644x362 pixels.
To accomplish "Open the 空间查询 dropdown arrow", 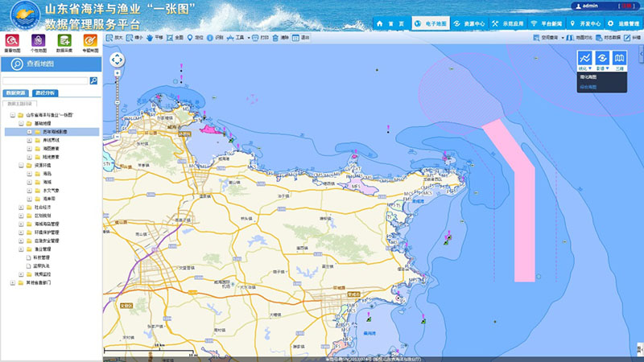I will tap(562, 38).
